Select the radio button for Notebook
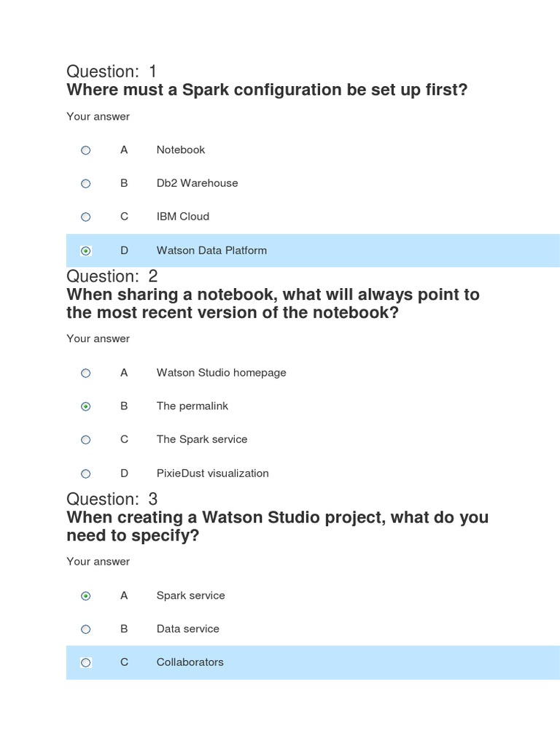 (x=86, y=150)
